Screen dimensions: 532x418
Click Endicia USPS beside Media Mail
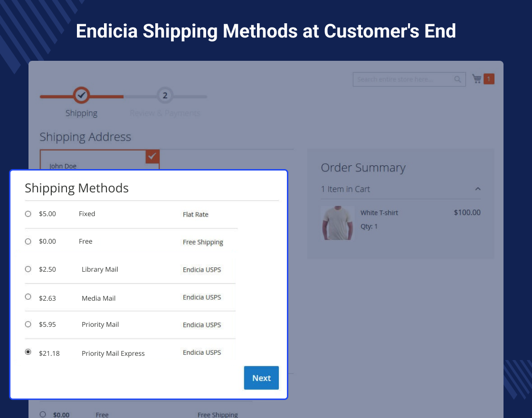pos(202,297)
